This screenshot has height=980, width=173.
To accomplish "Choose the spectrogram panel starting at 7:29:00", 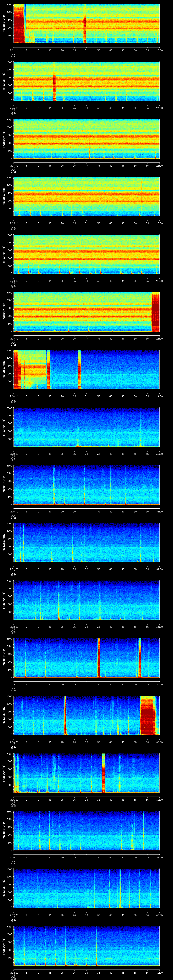I will (x=86, y=427).
